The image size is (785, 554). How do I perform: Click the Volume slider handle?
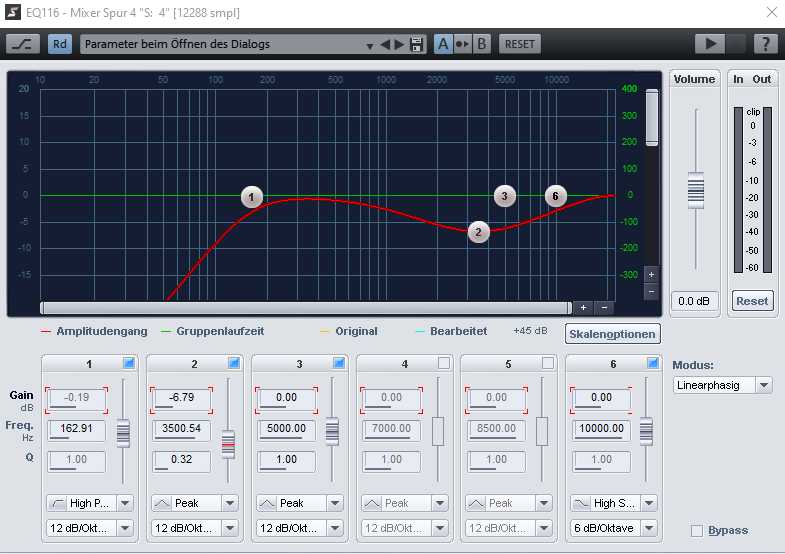click(696, 189)
